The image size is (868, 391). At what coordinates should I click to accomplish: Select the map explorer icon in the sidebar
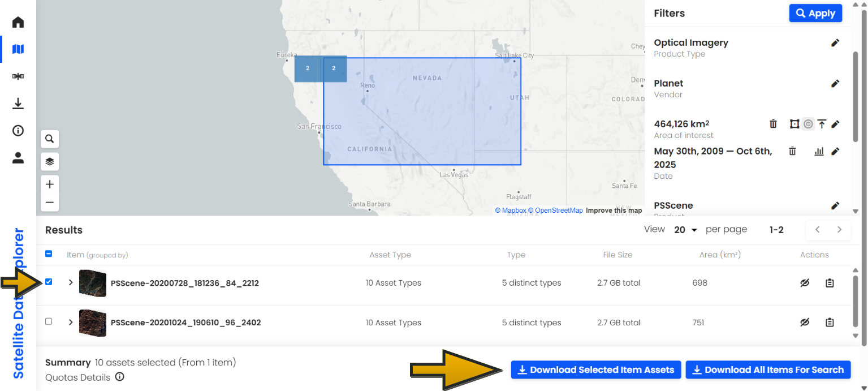[x=18, y=49]
